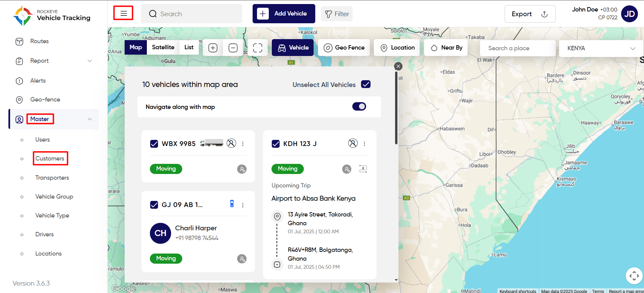
Task: Zoom in map with plus icon
Action: [x=213, y=48]
